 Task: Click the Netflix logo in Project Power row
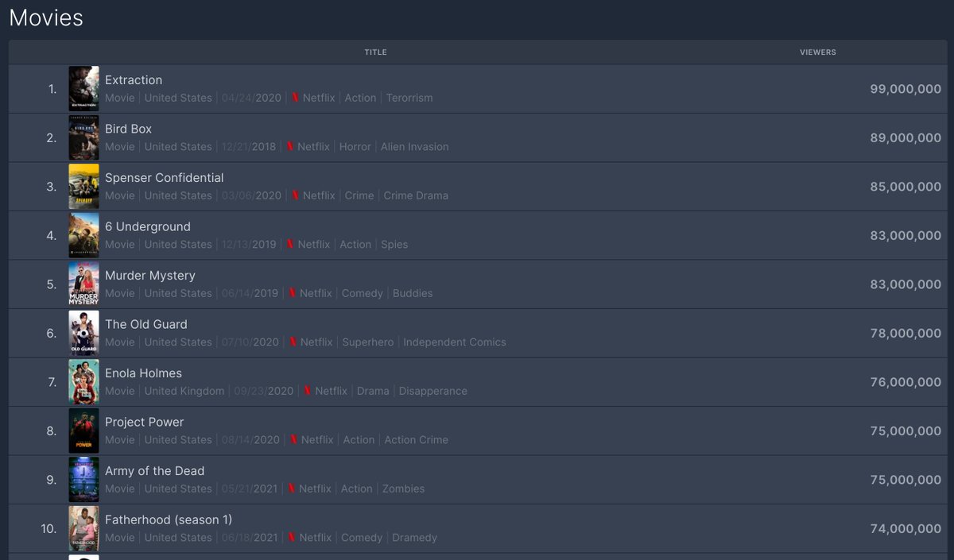point(293,440)
